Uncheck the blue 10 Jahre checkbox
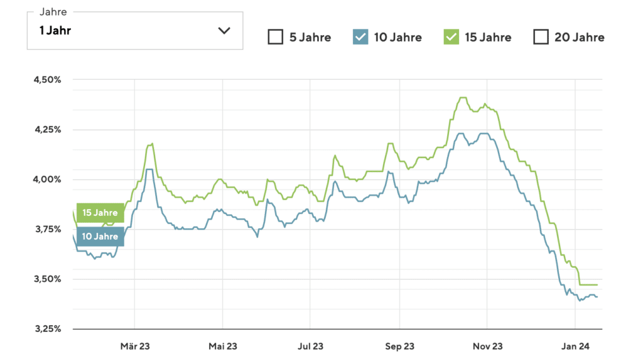 click(360, 37)
